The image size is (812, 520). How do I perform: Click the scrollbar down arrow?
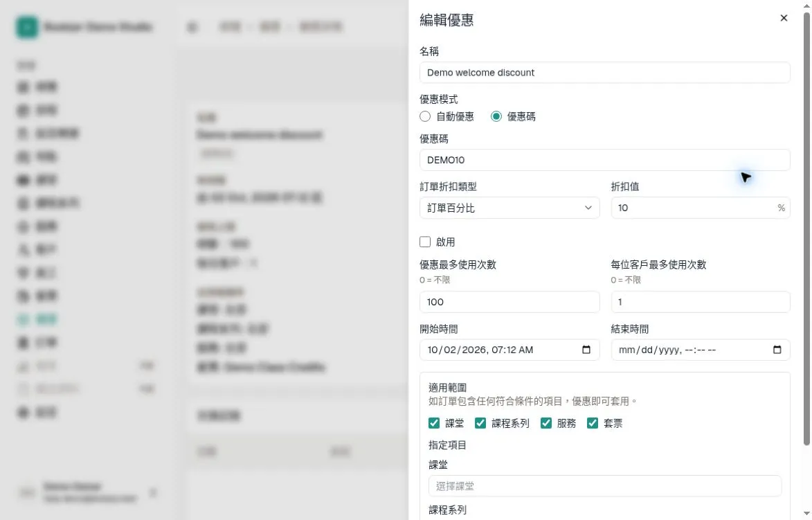pos(806,514)
